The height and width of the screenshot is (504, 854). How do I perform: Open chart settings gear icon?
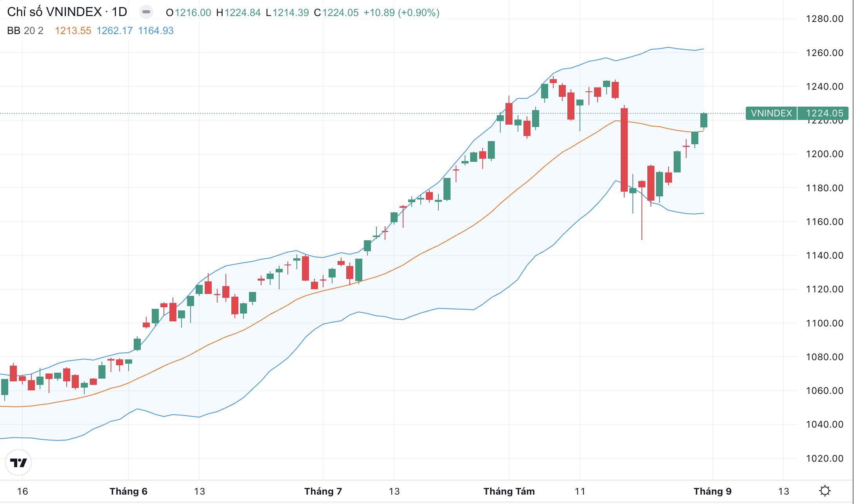coord(825,491)
